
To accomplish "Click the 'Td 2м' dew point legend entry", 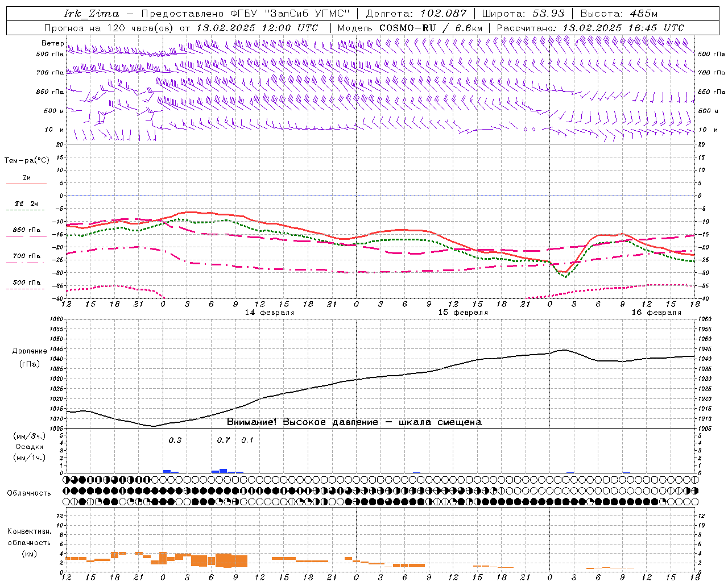I will pyautogui.click(x=27, y=203).
